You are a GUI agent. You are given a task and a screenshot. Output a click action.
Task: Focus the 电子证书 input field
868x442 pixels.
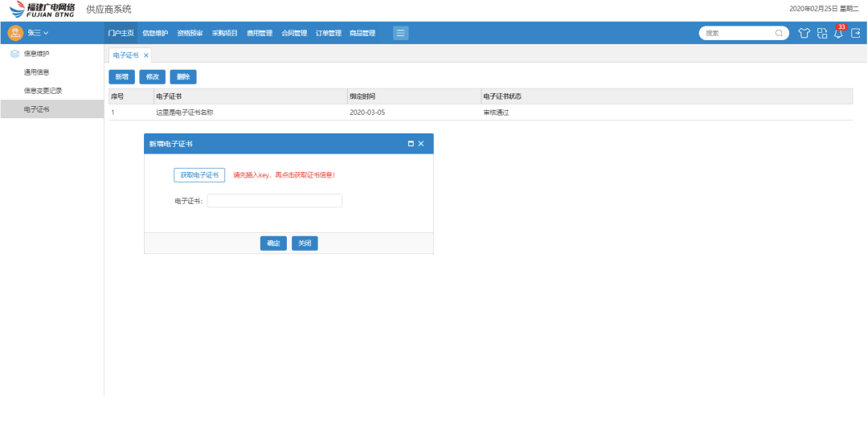(275, 201)
